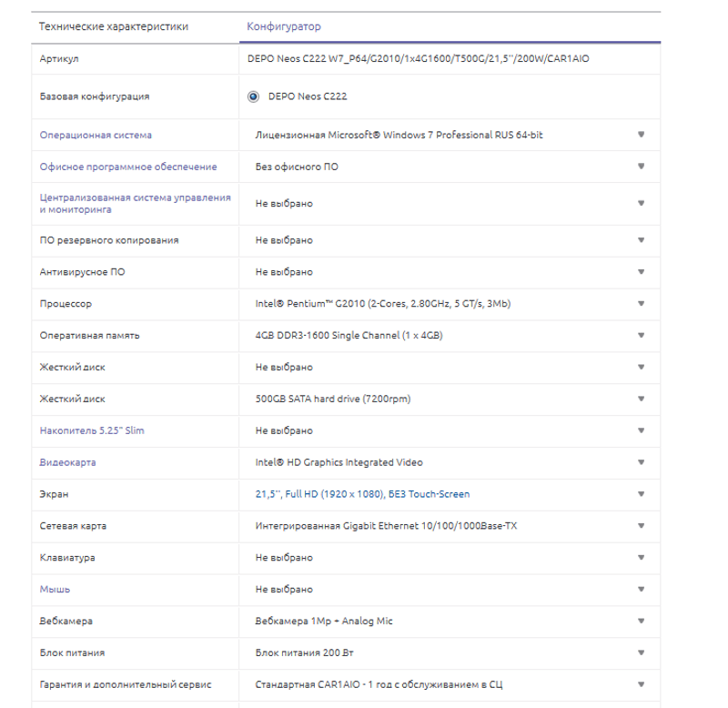Click the Операционная система label link
This screenshot has height=708, width=728.
96,135
